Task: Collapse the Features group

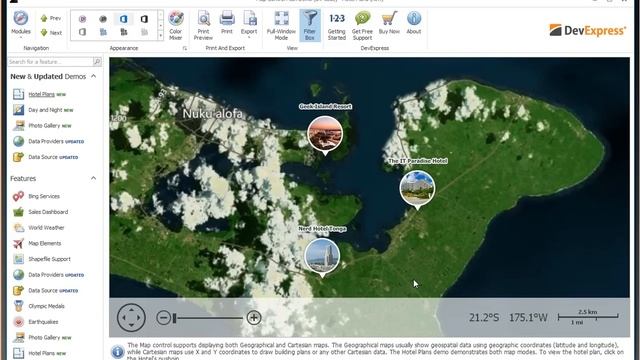Action: coord(93,178)
